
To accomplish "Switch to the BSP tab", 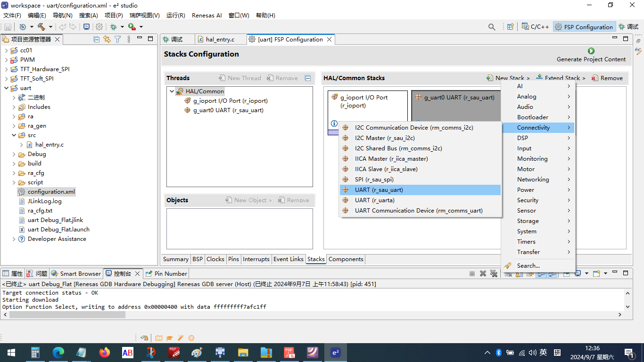I will click(x=198, y=259).
